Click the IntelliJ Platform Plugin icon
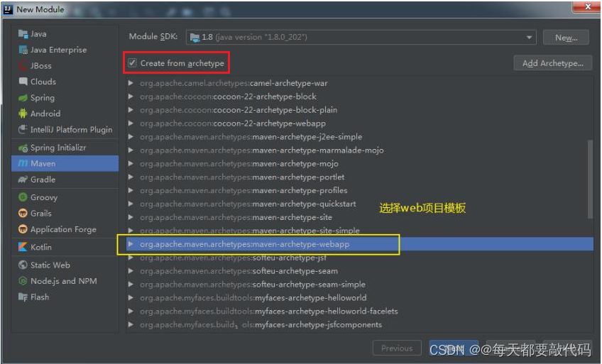Image resolution: width=602 pixels, height=364 pixels. coord(23,130)
